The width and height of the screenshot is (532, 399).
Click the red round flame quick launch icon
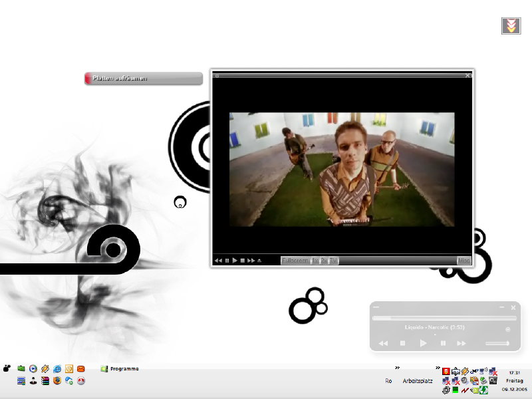coord(80,380)
